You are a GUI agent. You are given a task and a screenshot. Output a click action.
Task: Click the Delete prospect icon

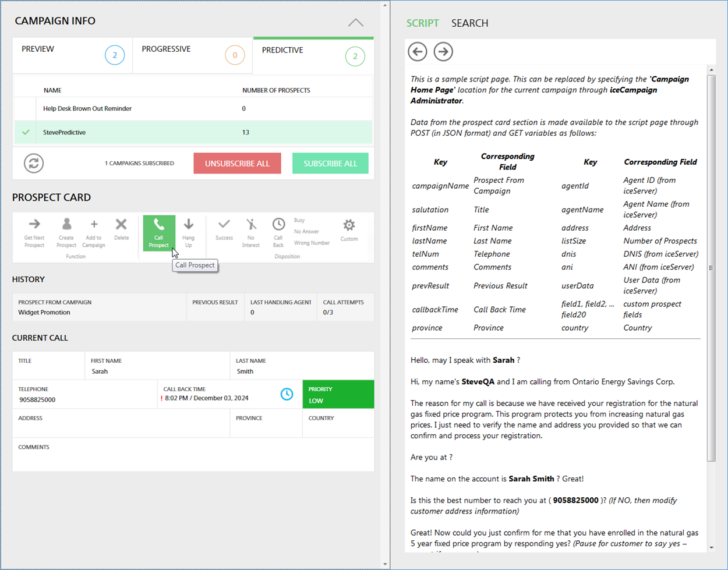[x=121, y=225]
